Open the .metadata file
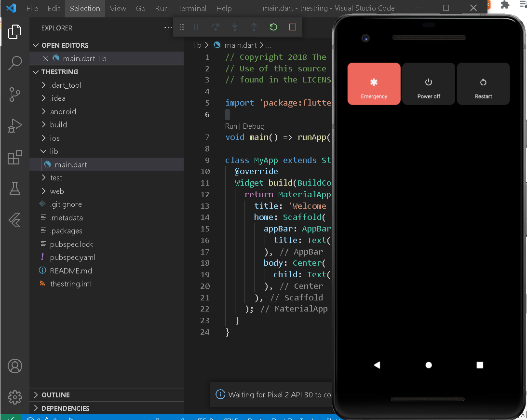The height and width of the screenshot is (420, 527). pos(107,218)
